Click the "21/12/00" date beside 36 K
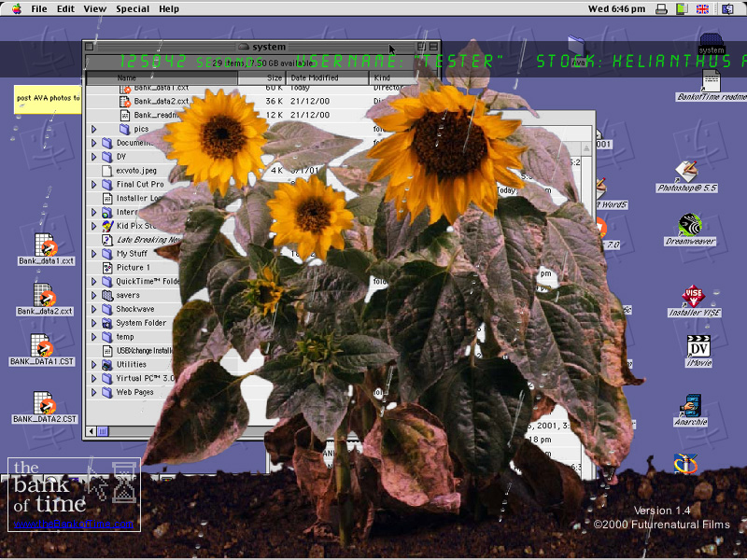 pos(310,102)
